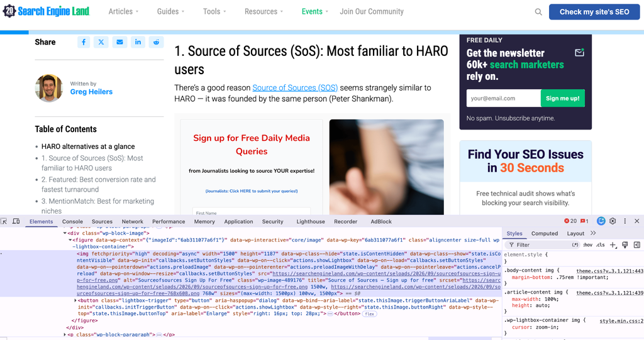The width and height of the screenshot is (644, 340).
Task: Share article on LinkedIn
Action: (x=138, y=42)
